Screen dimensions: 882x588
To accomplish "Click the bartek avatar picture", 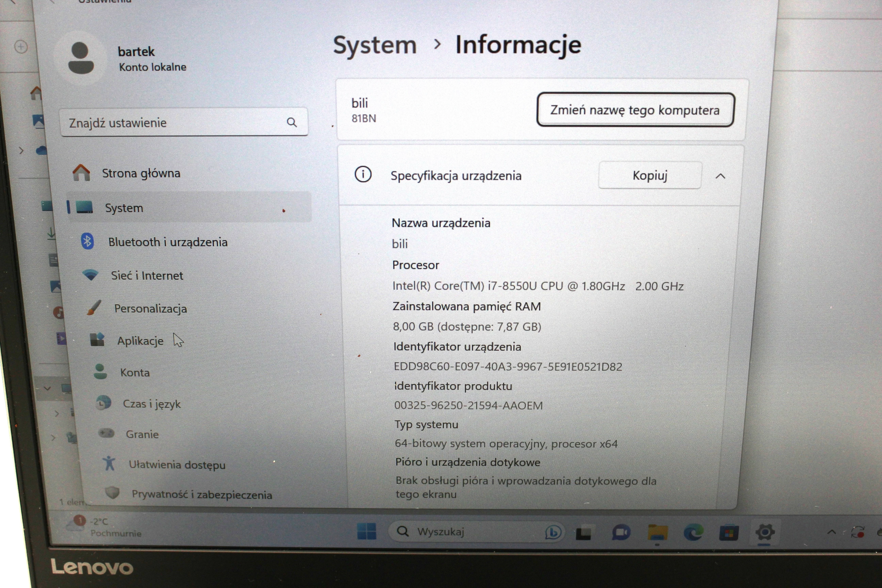I will (x=81, y=58).
